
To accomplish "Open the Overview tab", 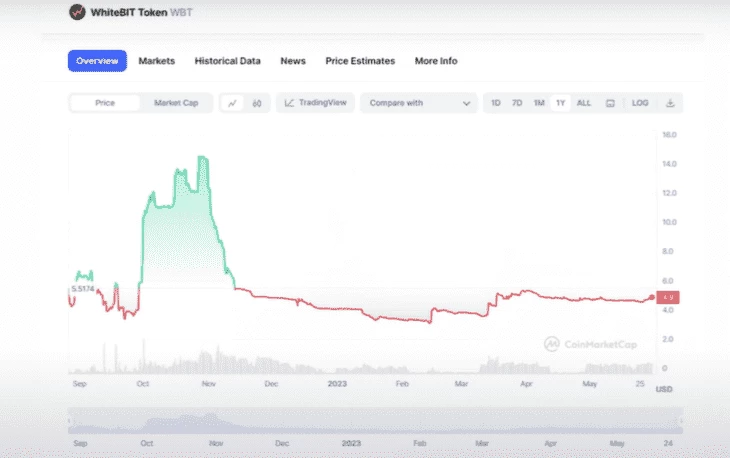I will pos(97,61).
